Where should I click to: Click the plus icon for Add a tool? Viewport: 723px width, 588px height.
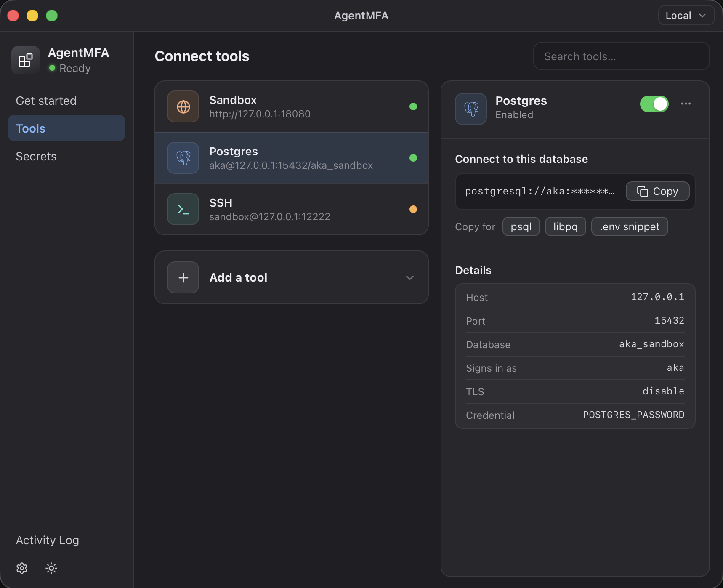pyautogui.click(x=183, y=277)
